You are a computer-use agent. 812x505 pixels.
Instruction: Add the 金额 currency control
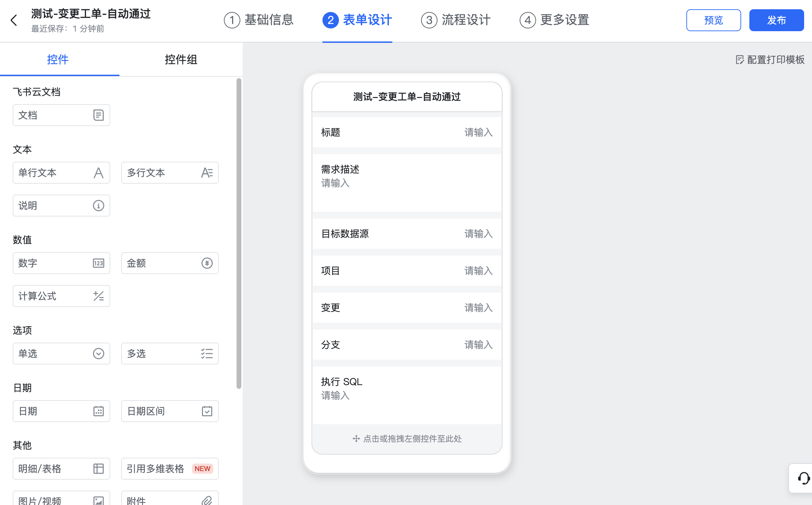click(170, 263)
